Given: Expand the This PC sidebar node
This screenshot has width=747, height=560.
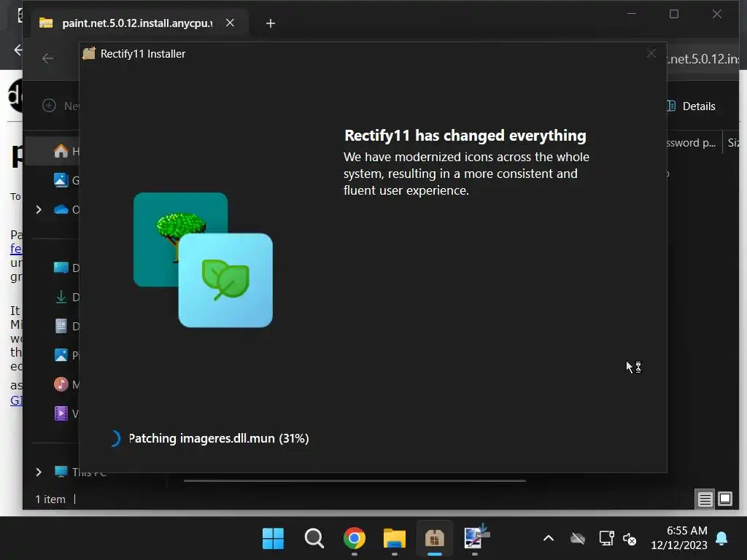Looking at the screenshot, I should pos(39,472).
